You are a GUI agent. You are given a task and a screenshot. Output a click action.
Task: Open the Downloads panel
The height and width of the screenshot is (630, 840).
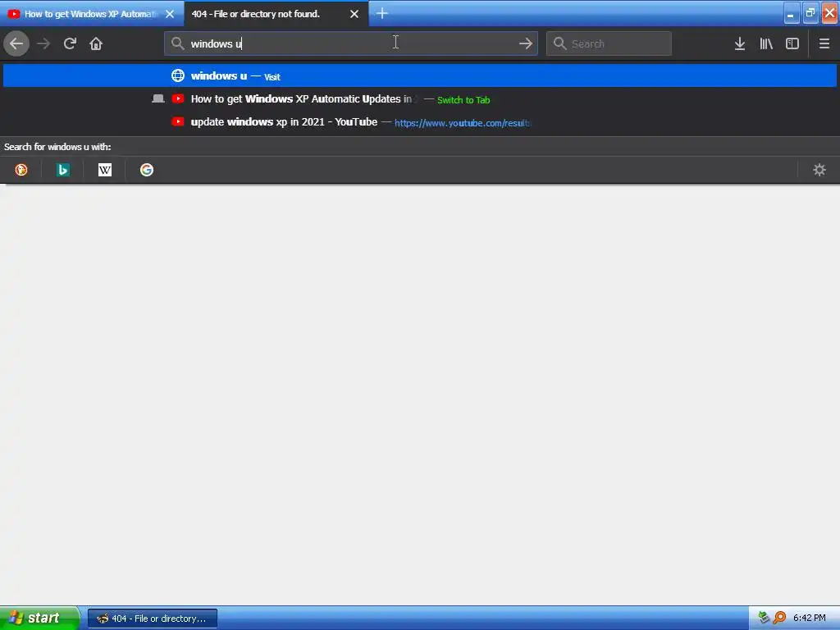pyautogui.click(x=739, y=43)
